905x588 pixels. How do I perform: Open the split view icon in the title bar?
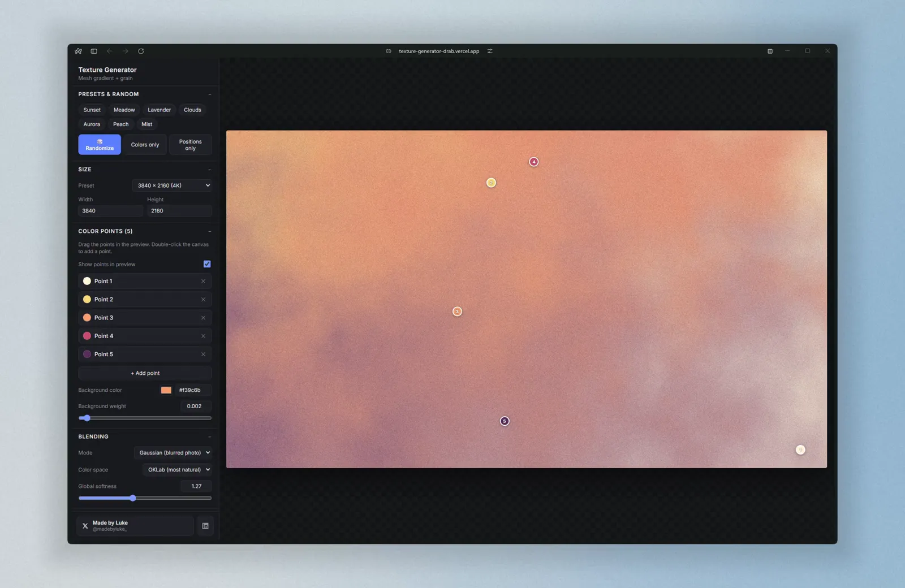click(770, 51)
